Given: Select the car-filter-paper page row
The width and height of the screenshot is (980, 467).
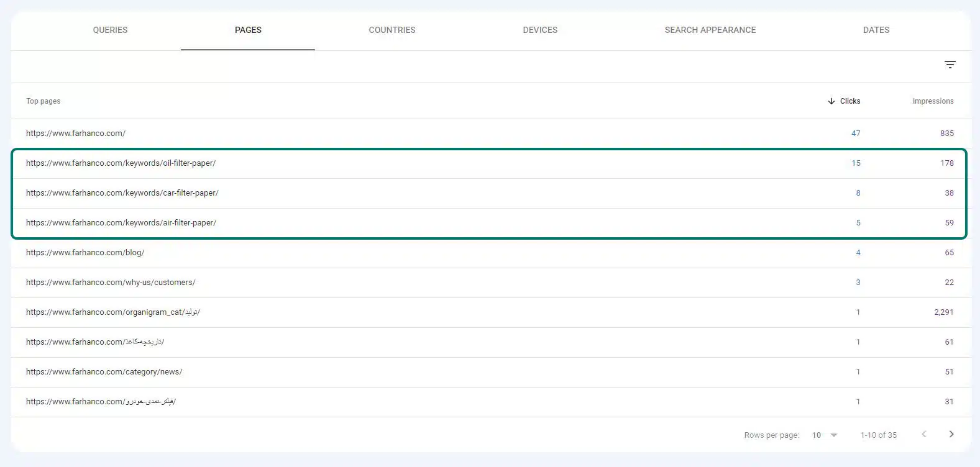Looking at the screenshot, I should tap(122, 193).
